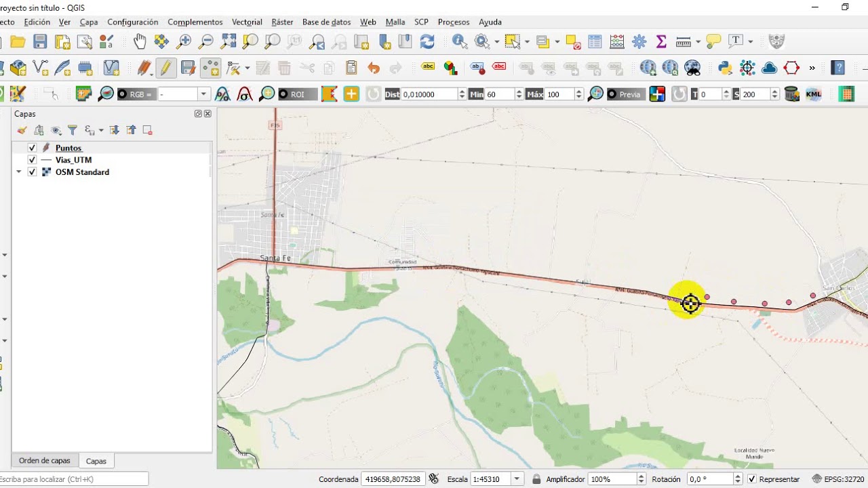Switch to the Orden de capas tab
The width and height of the screenshot is (868, 488).
(44, 461)
